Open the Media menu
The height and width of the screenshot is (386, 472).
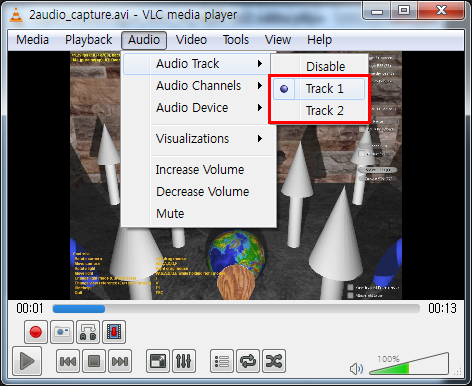click(33, 40)
